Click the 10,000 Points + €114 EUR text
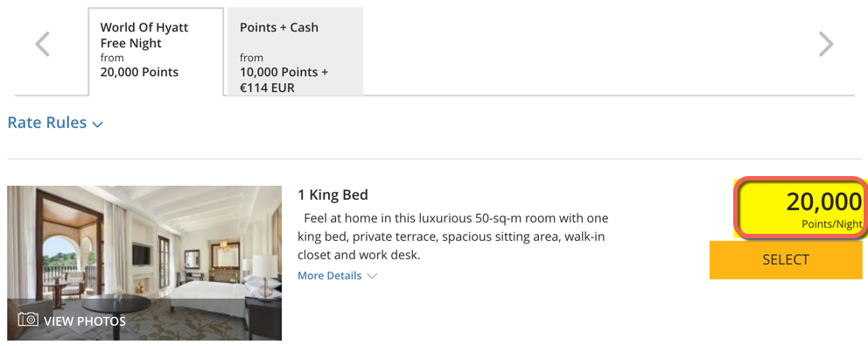This screenshot has width=868, height=346. (284, 80)
